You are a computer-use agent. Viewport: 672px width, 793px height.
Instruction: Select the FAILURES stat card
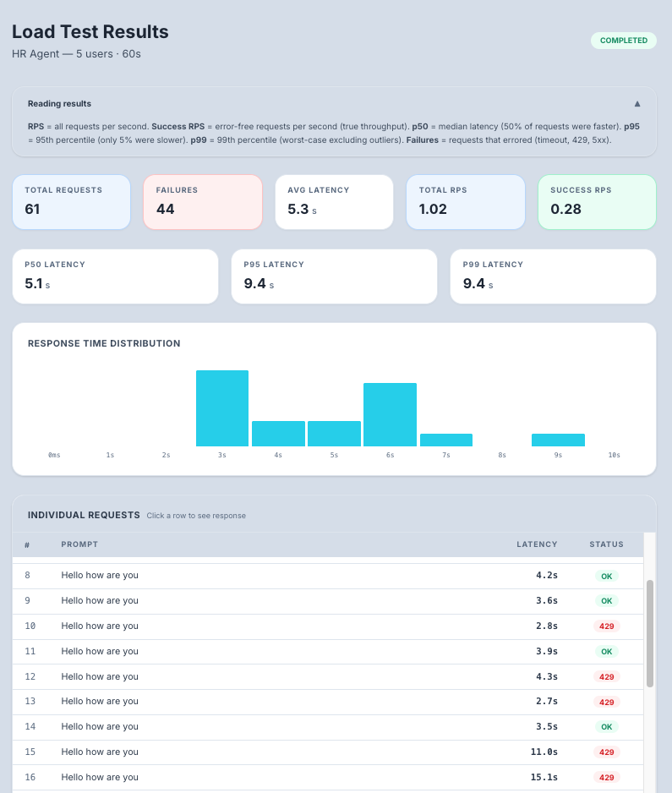(203, 201)
